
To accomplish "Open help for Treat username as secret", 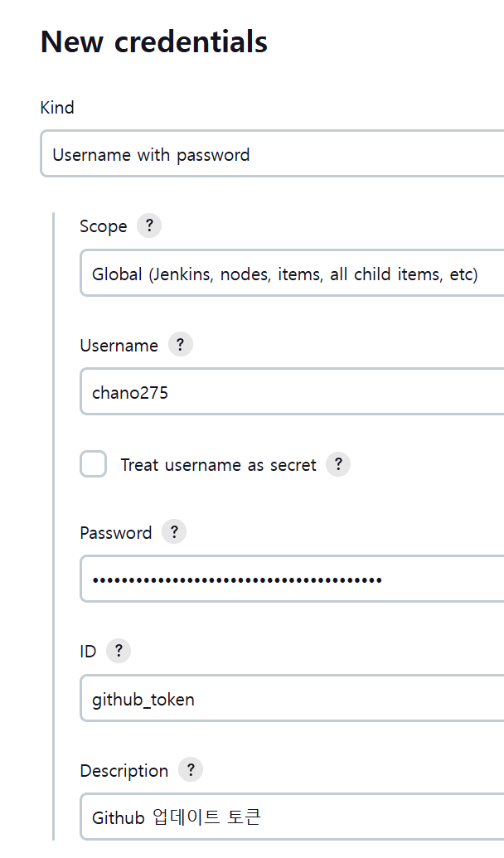I will [x=338, y=464].
